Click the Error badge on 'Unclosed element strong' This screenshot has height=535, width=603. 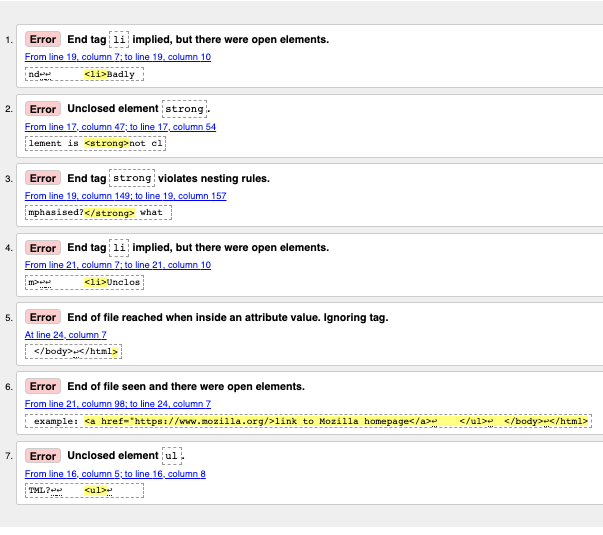coord(43,109)
